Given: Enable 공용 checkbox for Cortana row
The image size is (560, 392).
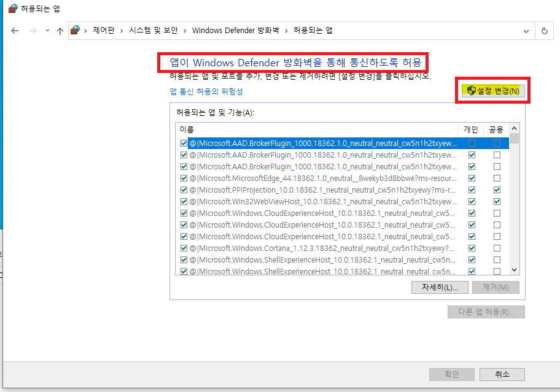Looking at the screenshot, I should 497,248.
